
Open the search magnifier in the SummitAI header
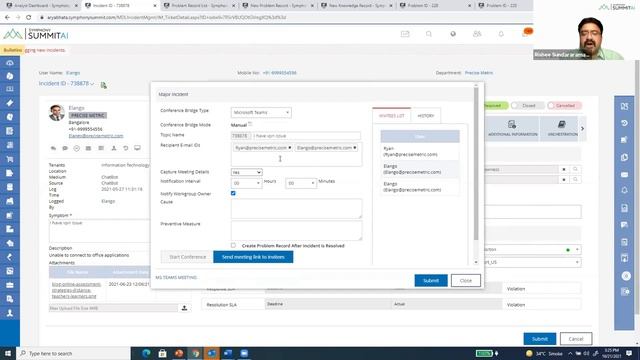coord(429,34)
